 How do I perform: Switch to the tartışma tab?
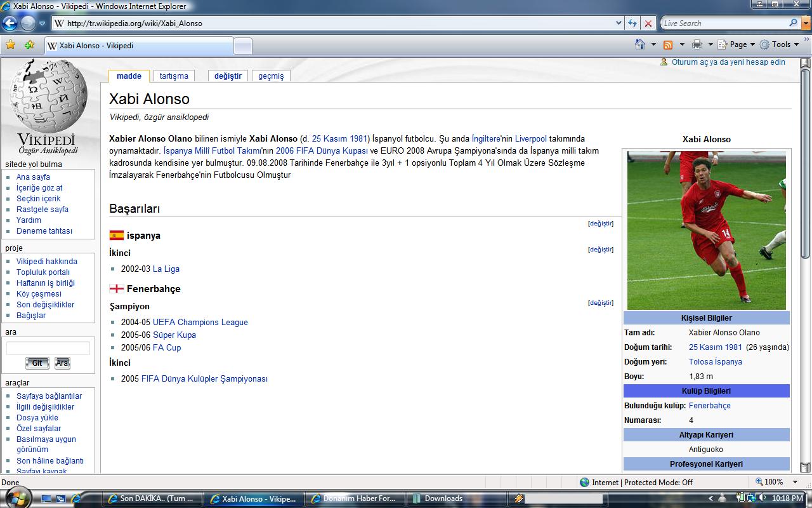[174, 76]
